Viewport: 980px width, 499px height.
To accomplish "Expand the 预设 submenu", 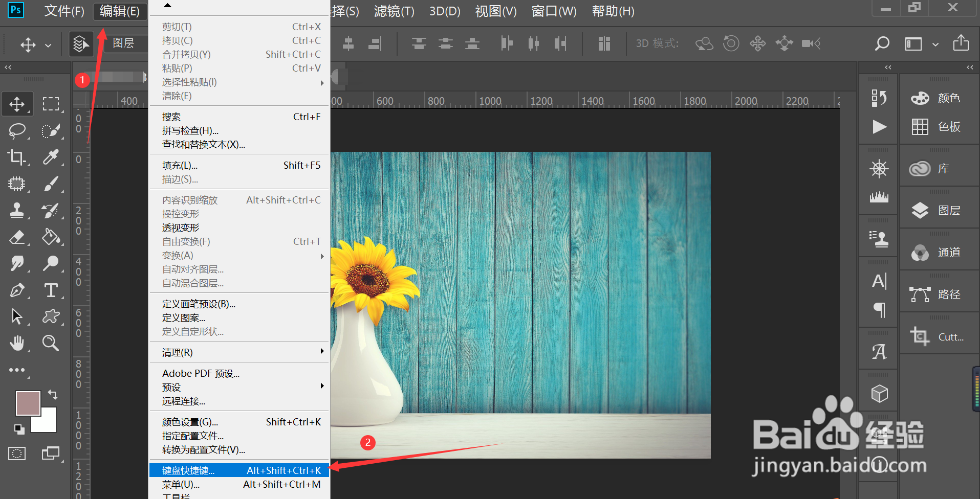I will coord(239,387).
